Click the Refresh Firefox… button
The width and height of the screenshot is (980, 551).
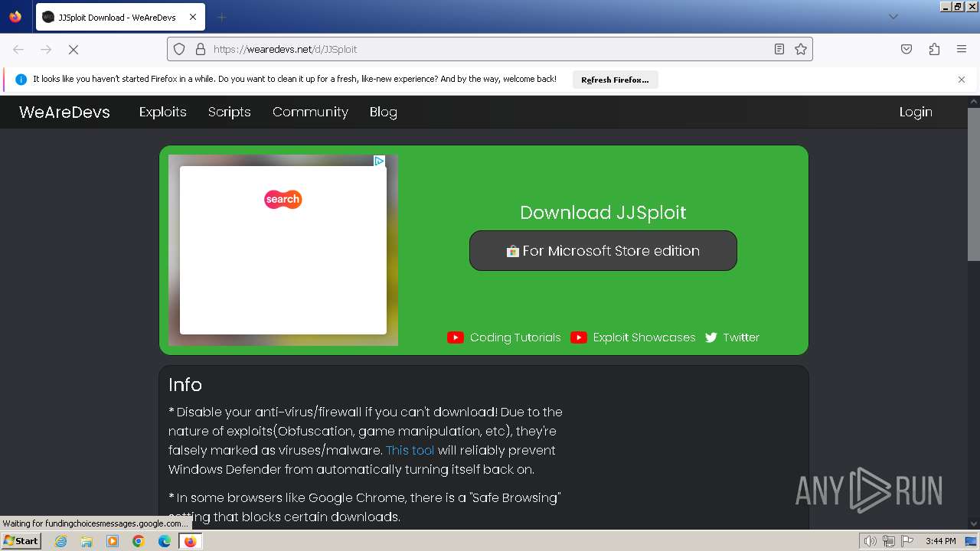pos(615,80)
